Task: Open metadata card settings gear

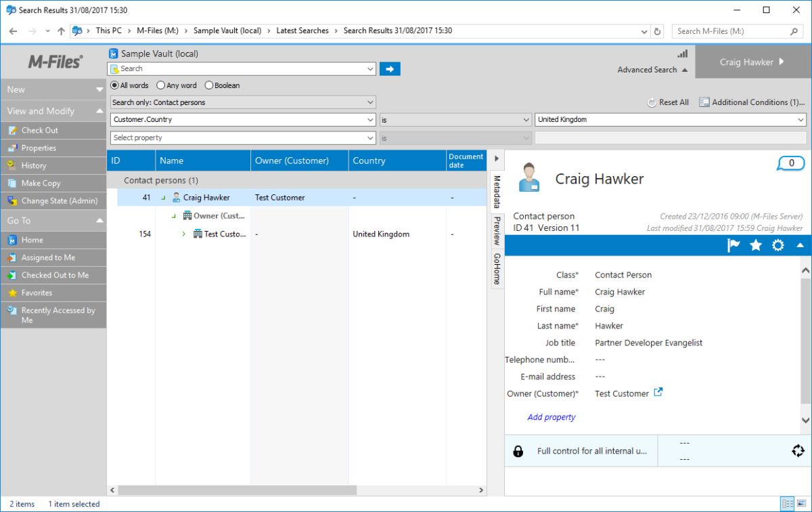Action: 778,245
